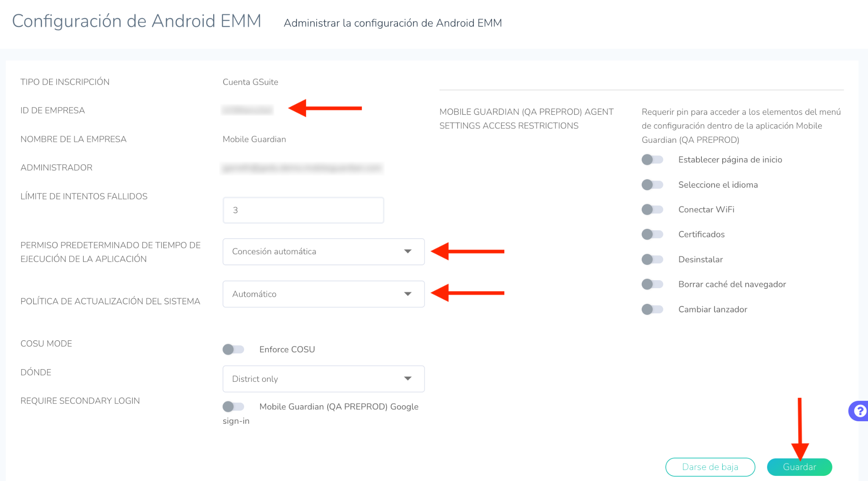Click the failed attempts limit input field
The image size is (868, 481).
(303, 210)
